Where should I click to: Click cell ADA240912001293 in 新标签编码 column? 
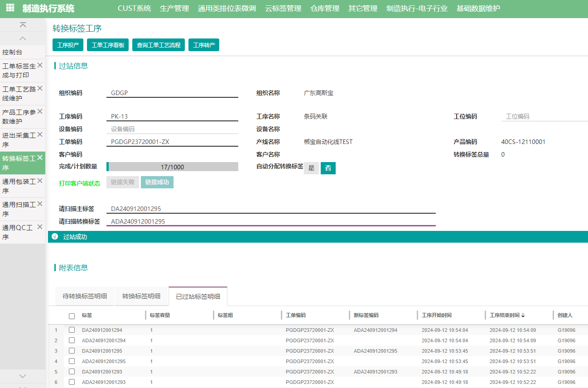tap(376, 372)
